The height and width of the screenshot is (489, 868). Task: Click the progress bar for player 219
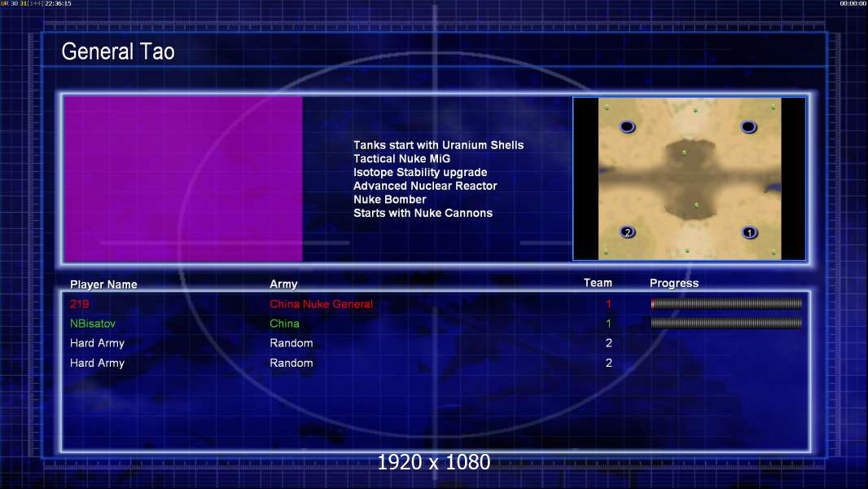pyautogui.click(x=726, y=303)
